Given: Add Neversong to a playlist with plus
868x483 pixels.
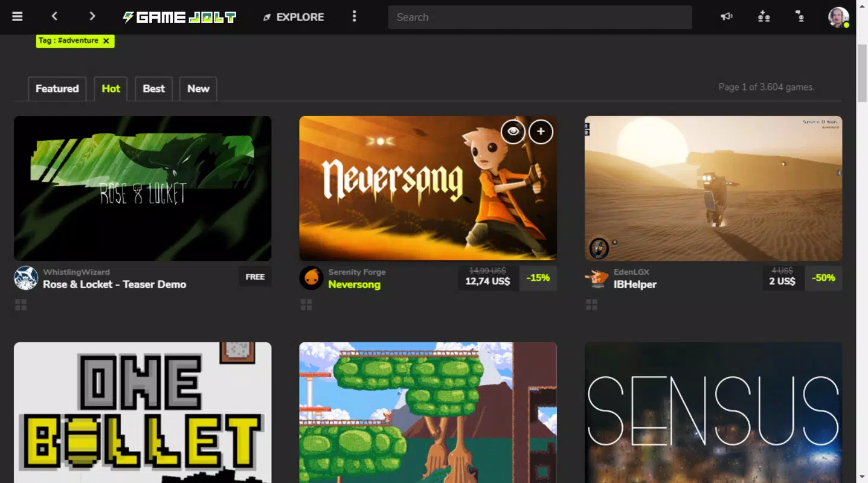Looking at the screenshot, I should click(x=541, y=132).
